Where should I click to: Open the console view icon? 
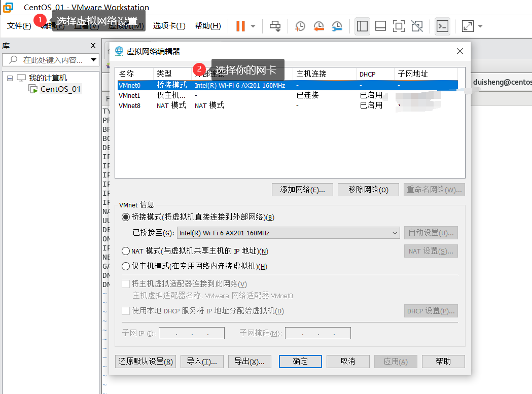coord(442,26)
